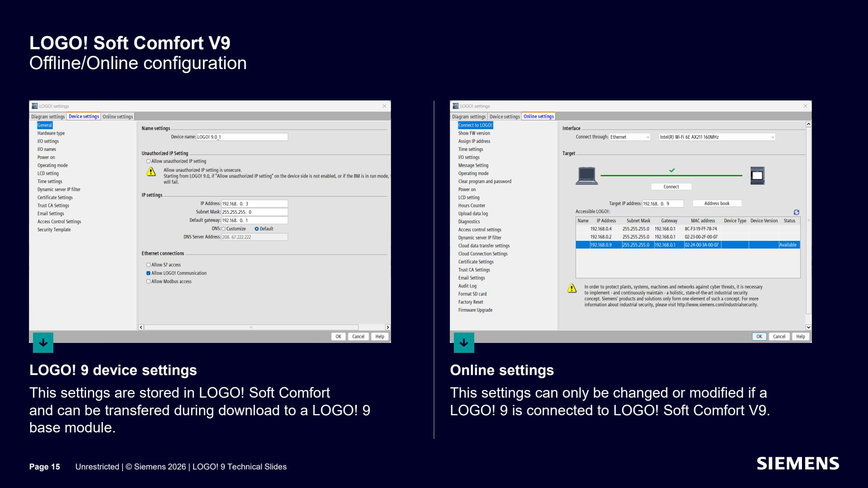Select Factory Reset

point(471,302)
